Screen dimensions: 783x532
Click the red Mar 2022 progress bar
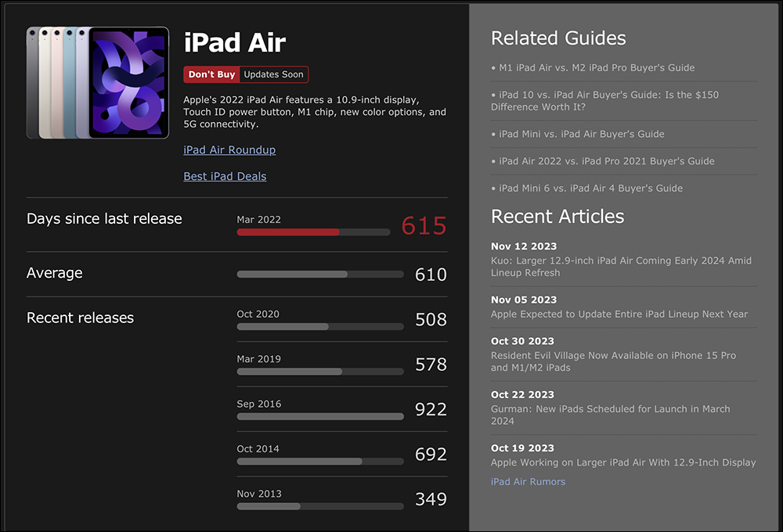coord(313,232)
